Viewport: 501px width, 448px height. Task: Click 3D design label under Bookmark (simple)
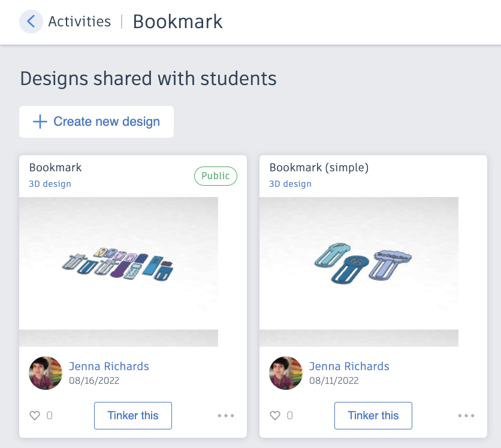[x=290, y=184]
